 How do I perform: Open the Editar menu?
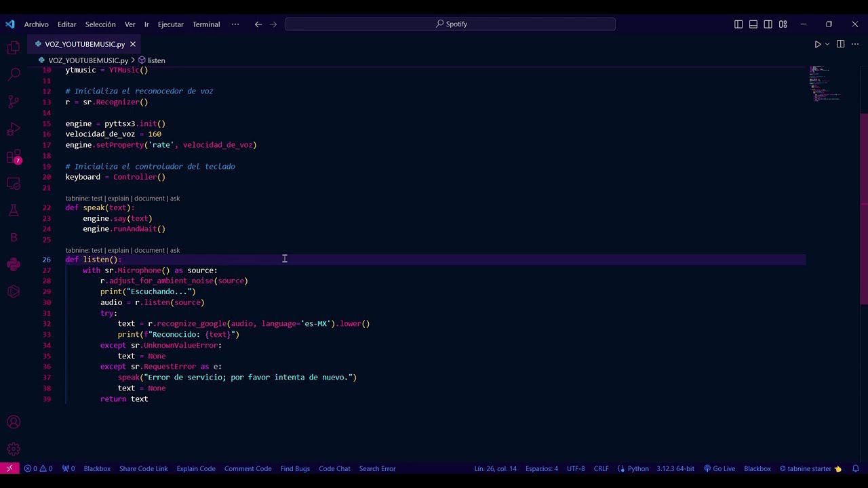(x=67, y=24)
